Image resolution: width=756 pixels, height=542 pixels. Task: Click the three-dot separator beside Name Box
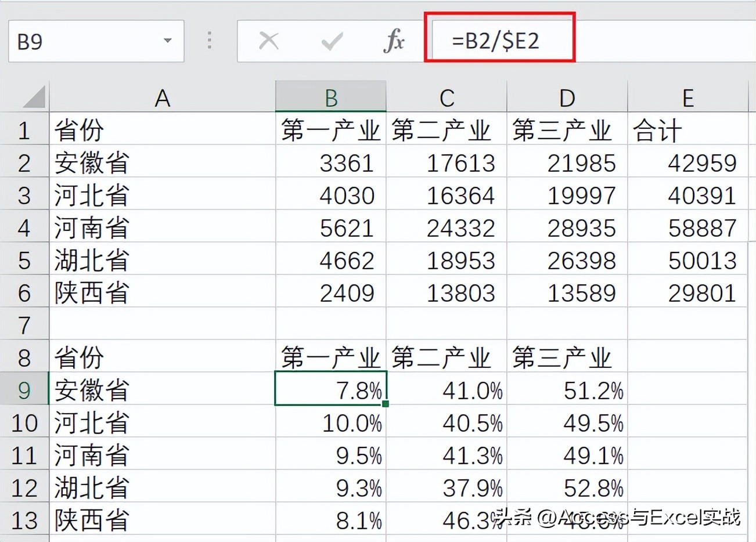(x=209, y=41)
